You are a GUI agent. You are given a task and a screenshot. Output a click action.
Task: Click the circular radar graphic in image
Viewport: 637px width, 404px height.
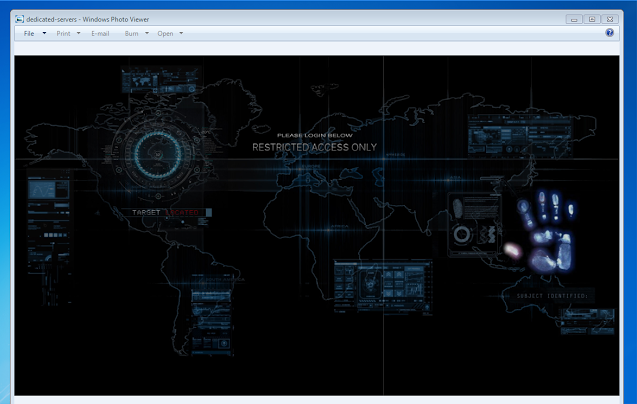157,152
